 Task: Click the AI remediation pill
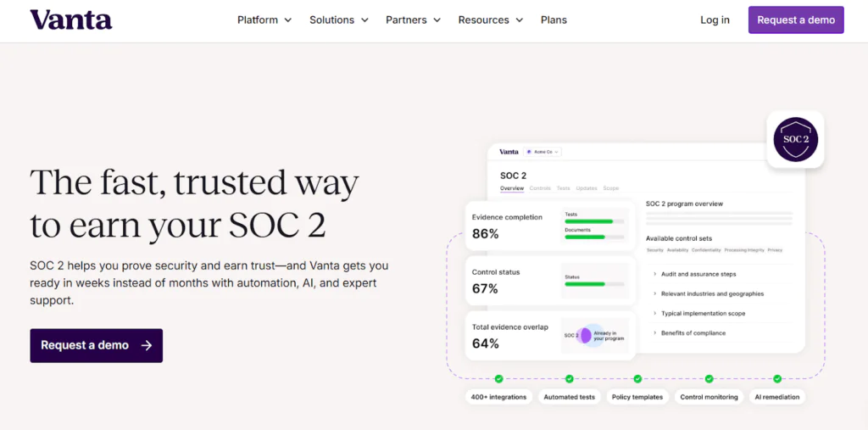pos(777,397)
